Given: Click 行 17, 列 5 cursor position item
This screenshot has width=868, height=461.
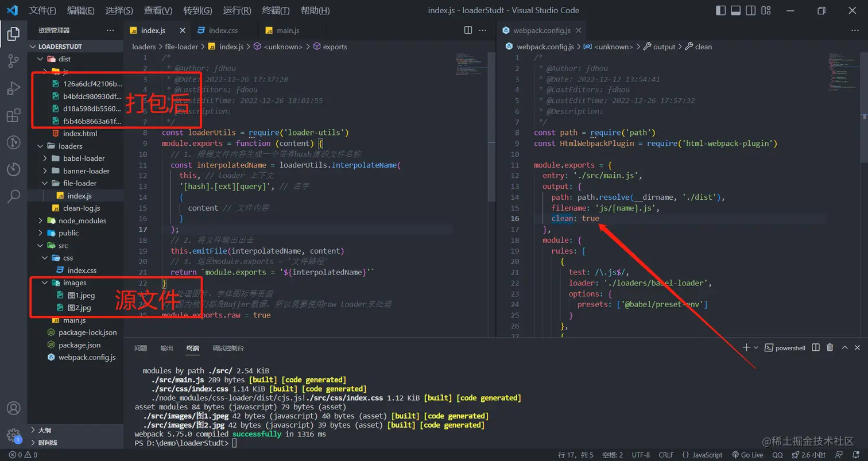Looking at the screenshot, I should pyautogui.click(x=575, y=455).
